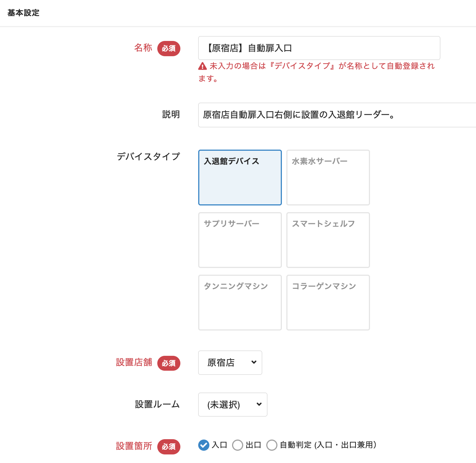Click the 説明 description input field
Screen dimensions: 476x463
click(x=337, y=115)
